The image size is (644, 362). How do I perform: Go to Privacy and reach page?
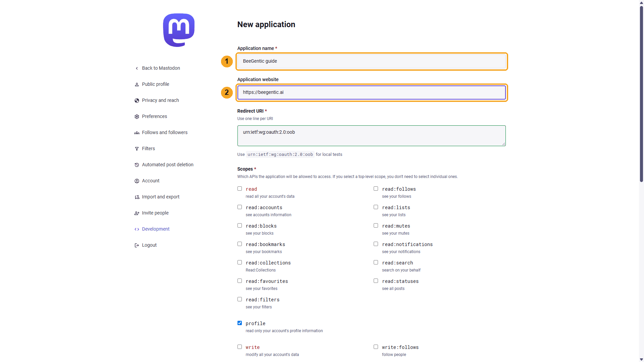click(160, 100)
